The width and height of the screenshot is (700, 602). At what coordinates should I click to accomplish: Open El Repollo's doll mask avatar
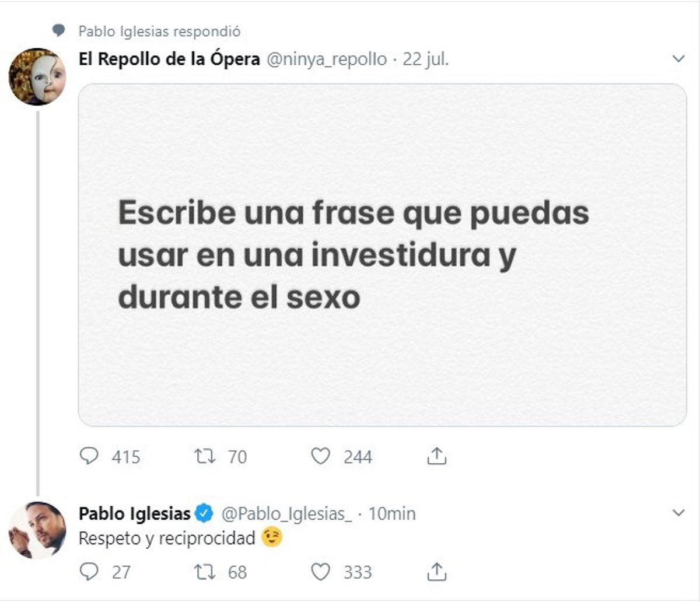[x=37, y=76]
